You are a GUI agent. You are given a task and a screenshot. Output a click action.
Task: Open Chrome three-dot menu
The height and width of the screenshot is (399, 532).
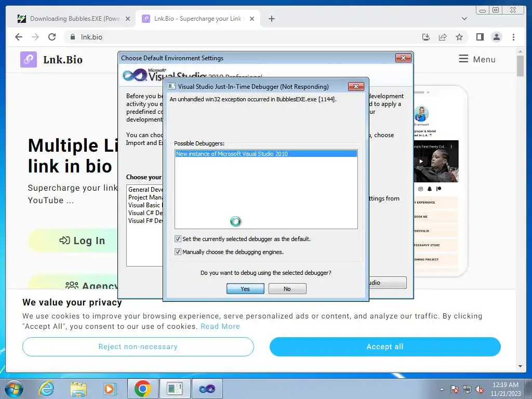(x=513, y=37)
